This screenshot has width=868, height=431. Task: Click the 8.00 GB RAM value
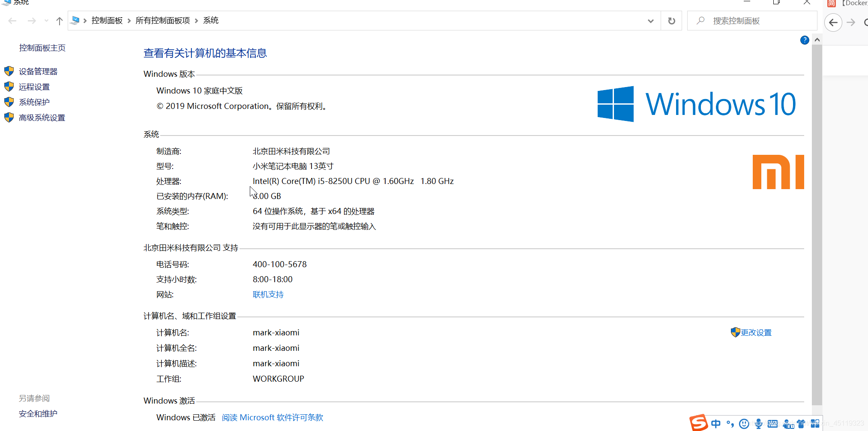pyautogui.click(x=267, y=196)
